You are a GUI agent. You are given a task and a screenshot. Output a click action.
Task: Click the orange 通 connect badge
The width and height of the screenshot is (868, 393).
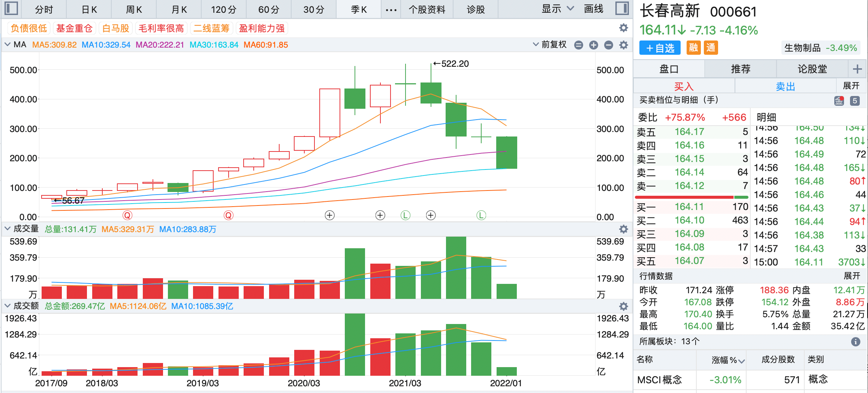(711, 48)
